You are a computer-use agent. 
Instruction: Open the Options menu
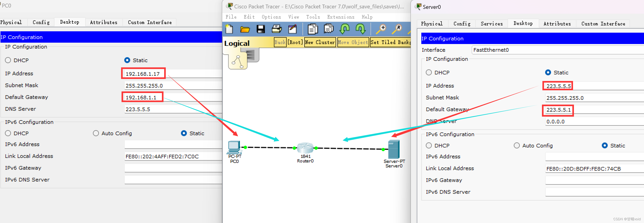(271, 17)
